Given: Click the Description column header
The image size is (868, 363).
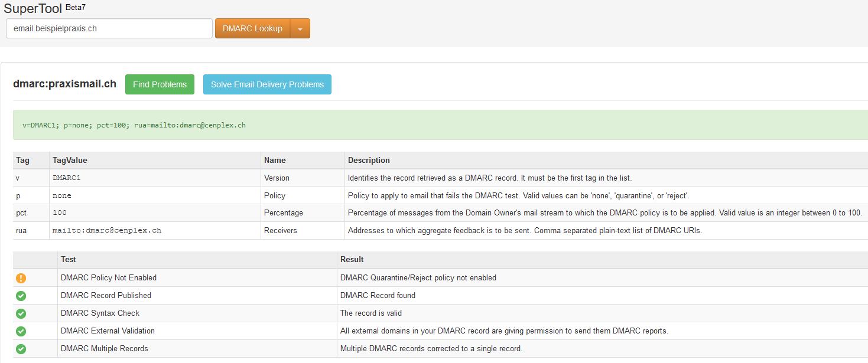Looking at the screenshot, I should coord(369,160).
